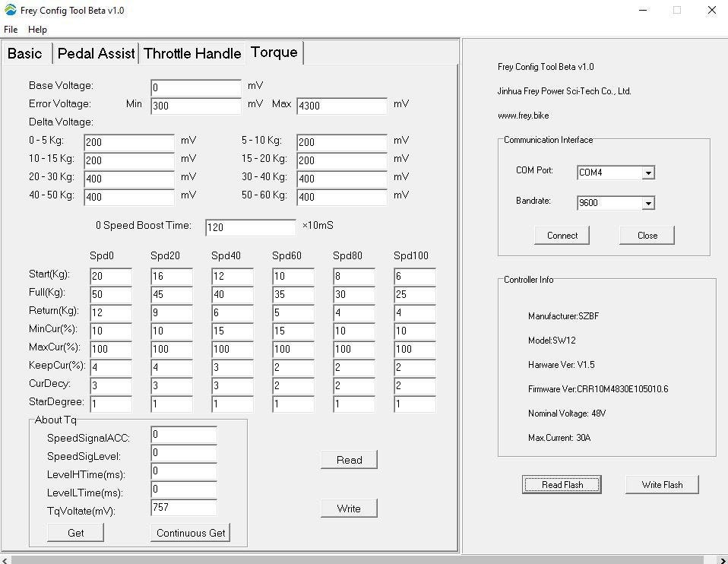Select the Torque tab
728x564 pixels.
(x=274, y=52)
